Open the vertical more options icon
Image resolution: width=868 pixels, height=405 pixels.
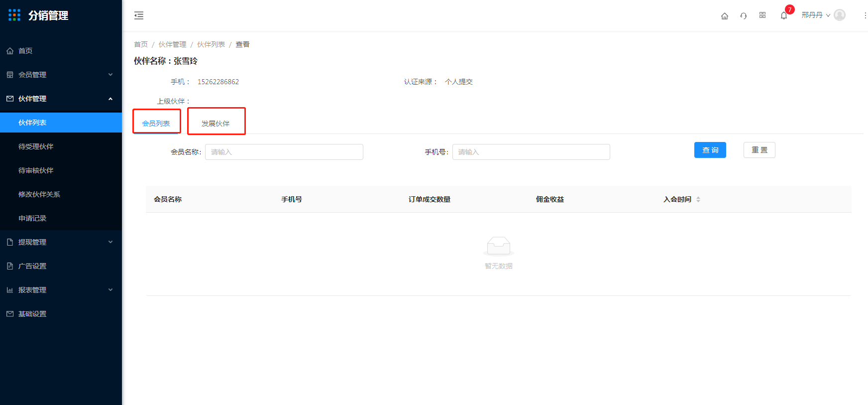coord(865,15)
